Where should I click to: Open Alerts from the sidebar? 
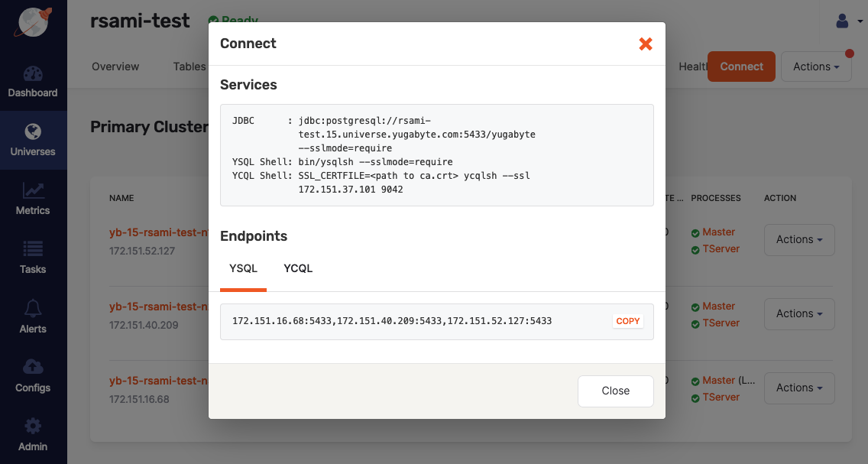(33, 316)
